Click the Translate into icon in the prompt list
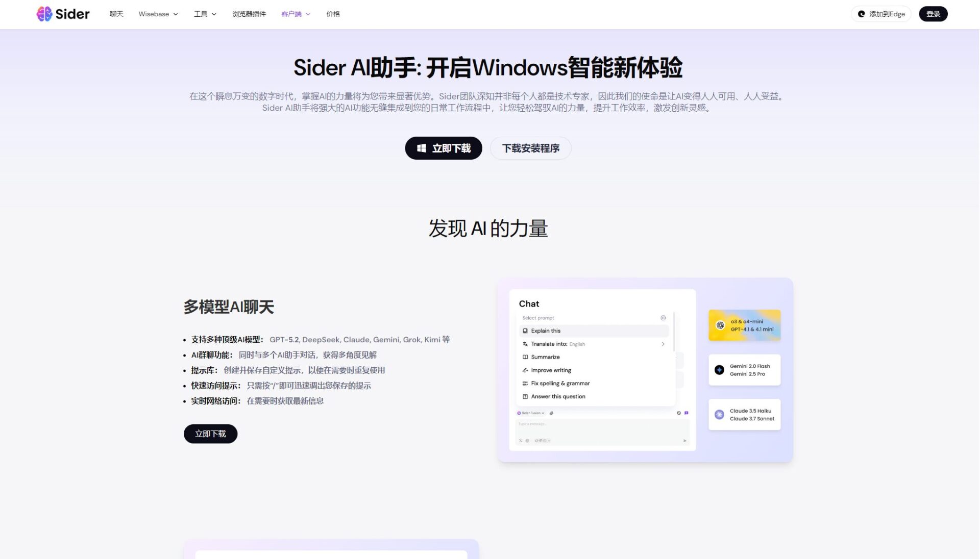 525,344
